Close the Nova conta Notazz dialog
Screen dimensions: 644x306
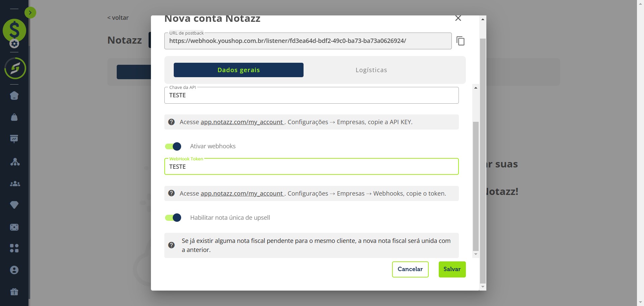(458, 18)
